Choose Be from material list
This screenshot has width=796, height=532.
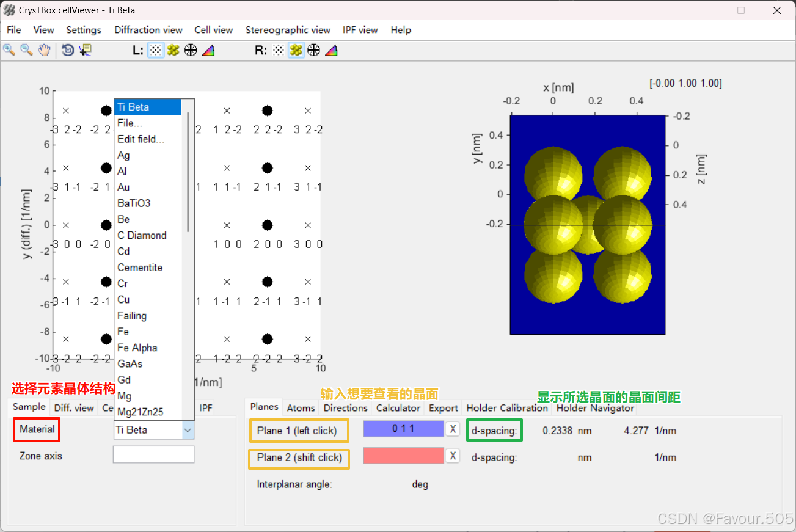pos(148,219)
